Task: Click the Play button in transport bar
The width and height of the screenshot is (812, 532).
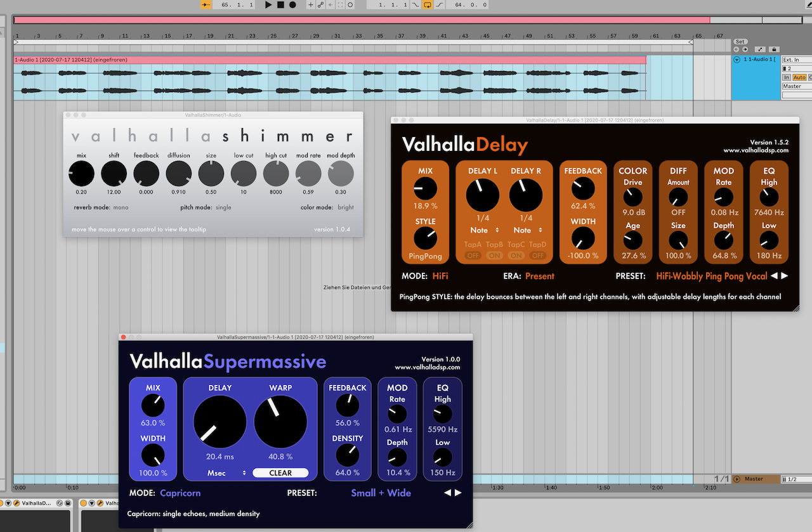Action: click(268, 4)
